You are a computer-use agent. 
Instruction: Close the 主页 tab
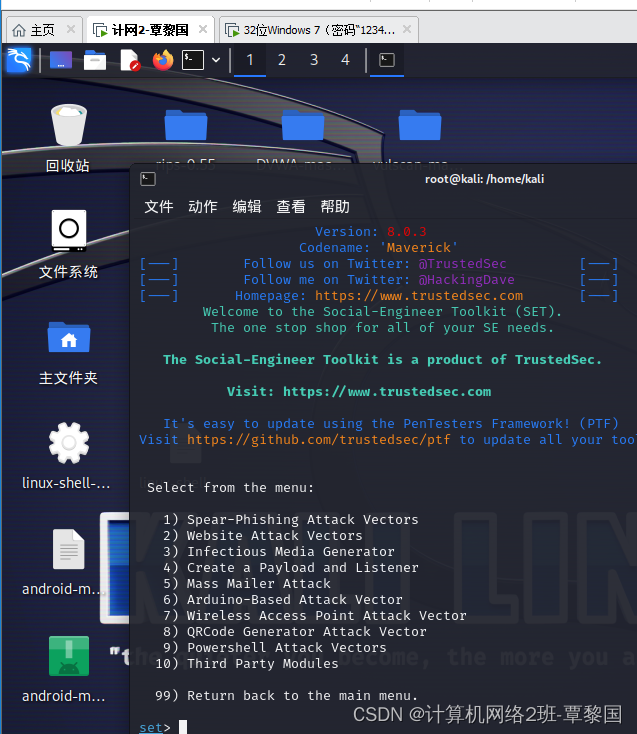[71, 29]
